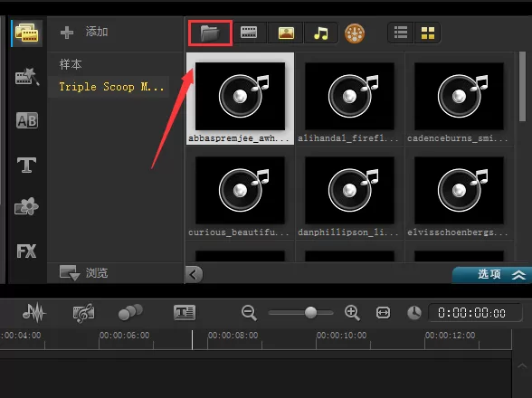Open the Title (T) panel
This screenshot has height=398, width=532.
[26, 165]
